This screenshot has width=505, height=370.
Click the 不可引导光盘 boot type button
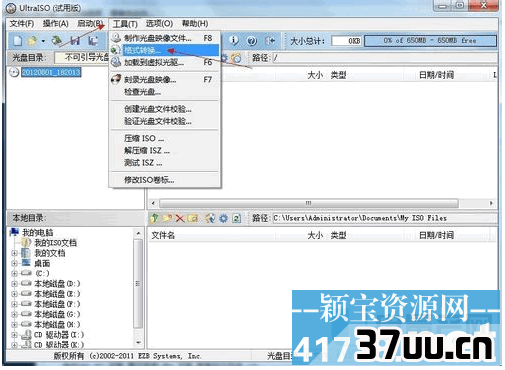click(82, 58)
